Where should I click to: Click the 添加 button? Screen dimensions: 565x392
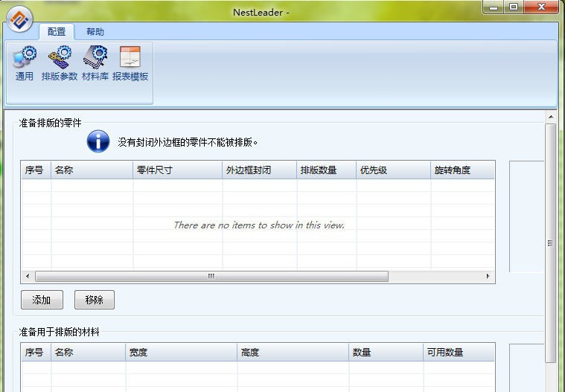[42, 300]
